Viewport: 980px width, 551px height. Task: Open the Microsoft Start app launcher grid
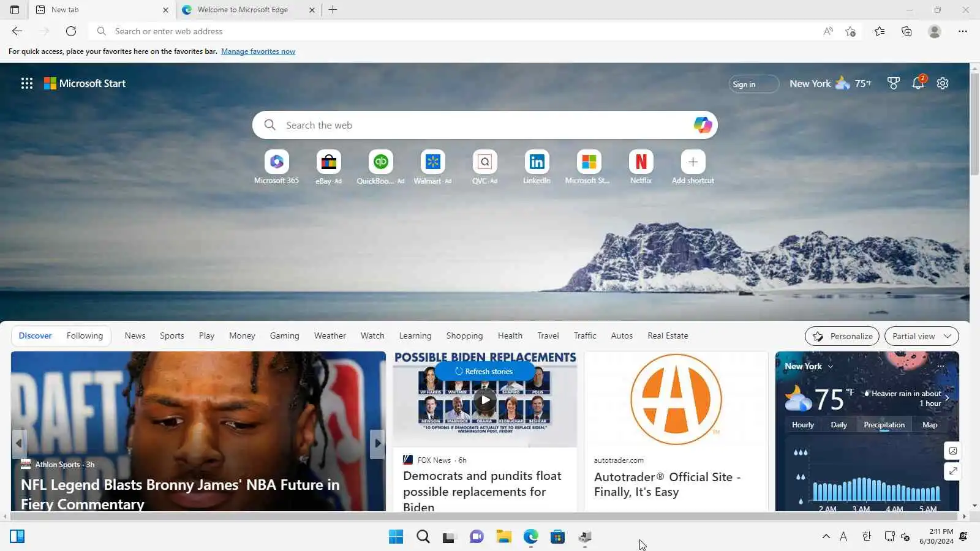[27, 83]
